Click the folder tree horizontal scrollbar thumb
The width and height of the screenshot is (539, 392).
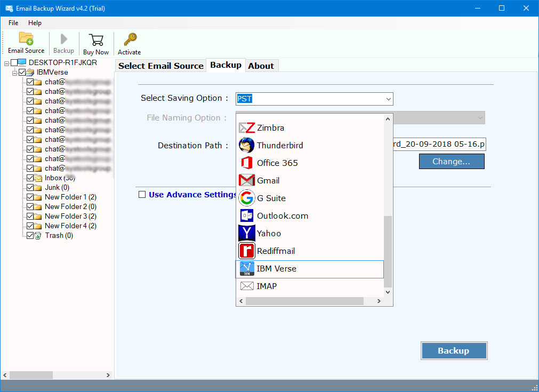(31, 375)
